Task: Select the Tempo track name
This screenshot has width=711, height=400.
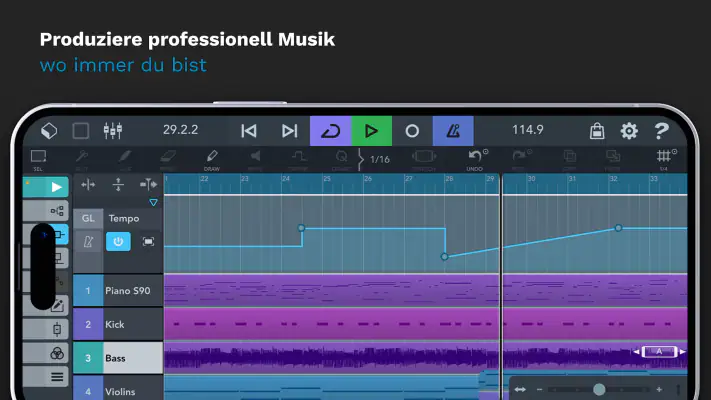Action: click(124, 219)
